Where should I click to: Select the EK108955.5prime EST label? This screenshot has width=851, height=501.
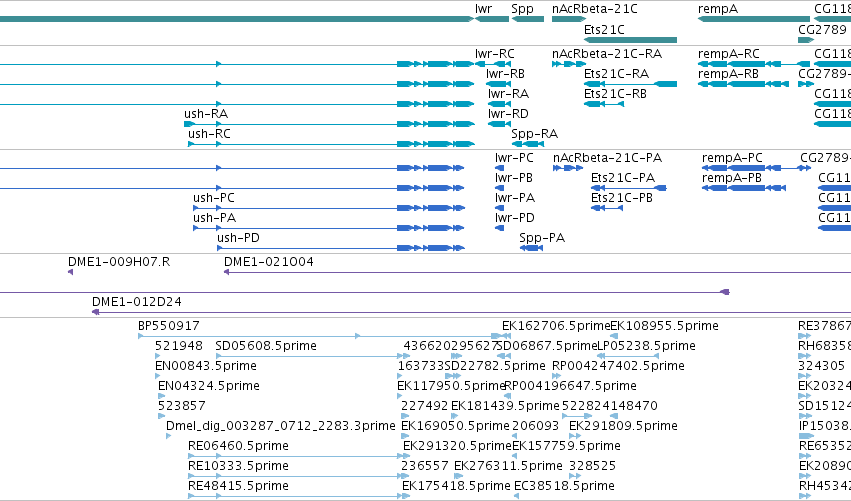click(x=664, y=326)
